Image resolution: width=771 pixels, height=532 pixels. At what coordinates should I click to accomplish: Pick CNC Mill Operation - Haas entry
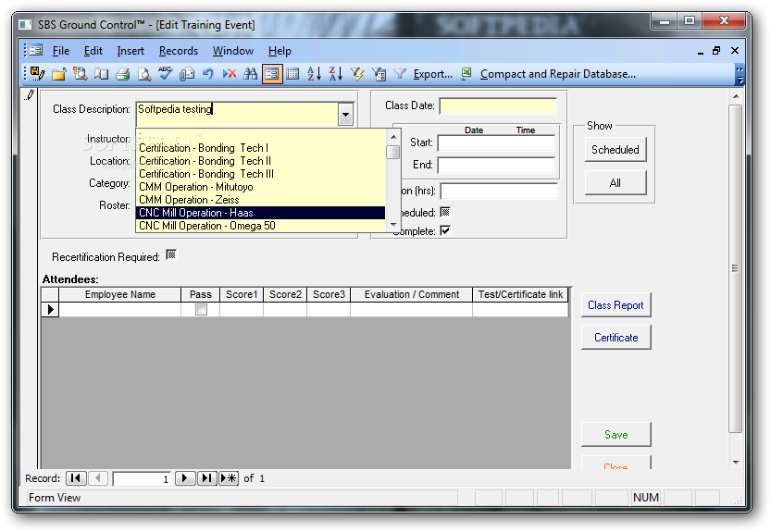pos(261,213)
